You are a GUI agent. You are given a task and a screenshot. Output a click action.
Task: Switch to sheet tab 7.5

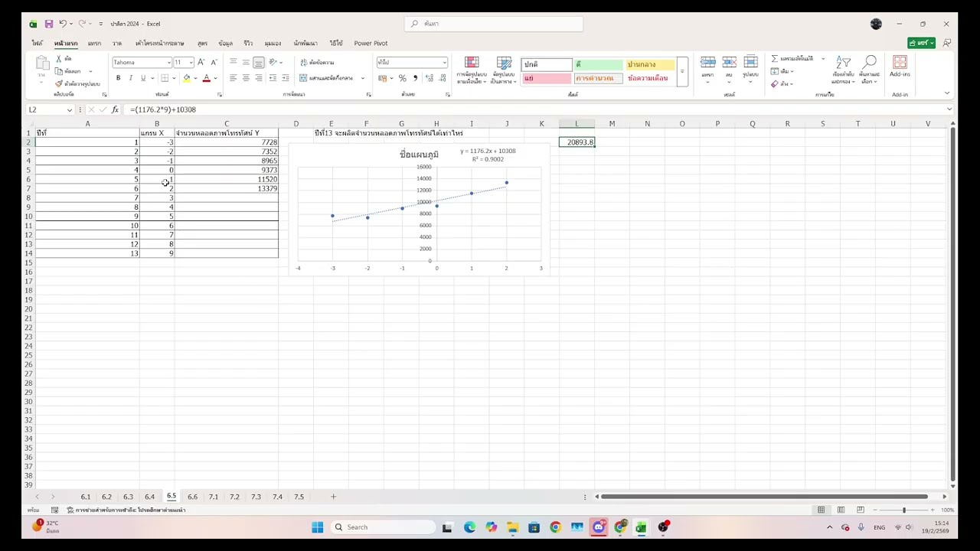(x=299, y=497)
